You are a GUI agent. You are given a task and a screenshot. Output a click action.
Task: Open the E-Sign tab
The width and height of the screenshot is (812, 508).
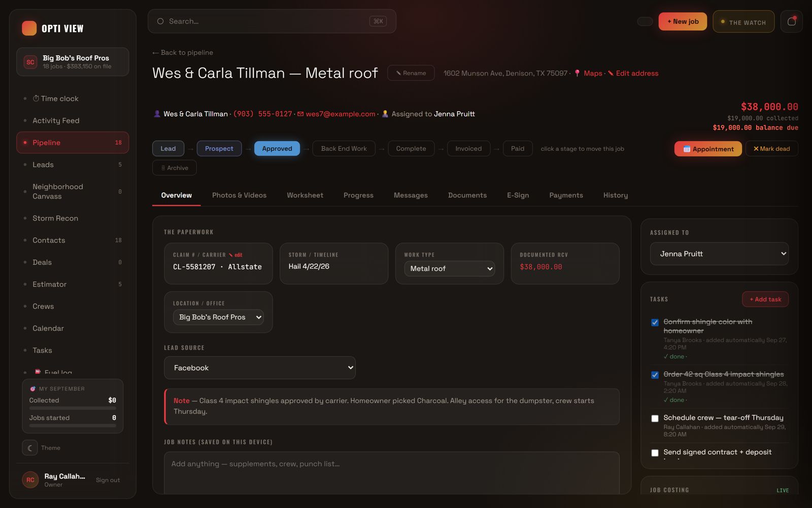[x=518, y=195]
